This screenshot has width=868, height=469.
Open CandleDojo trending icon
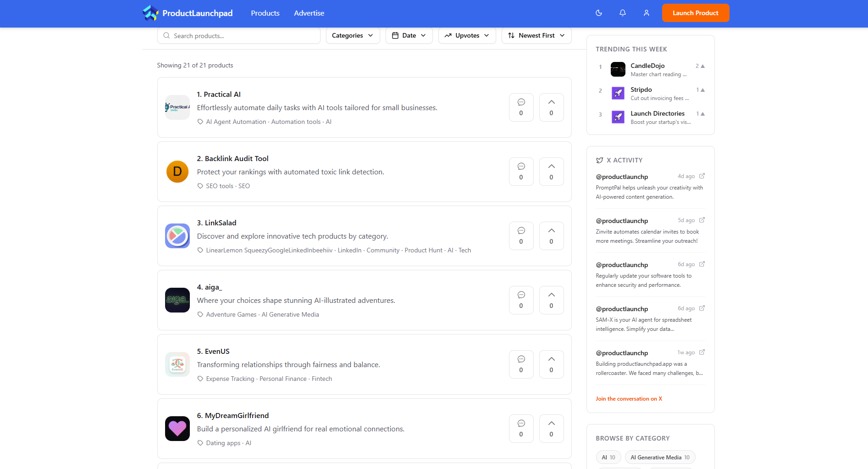click(618, 69)
